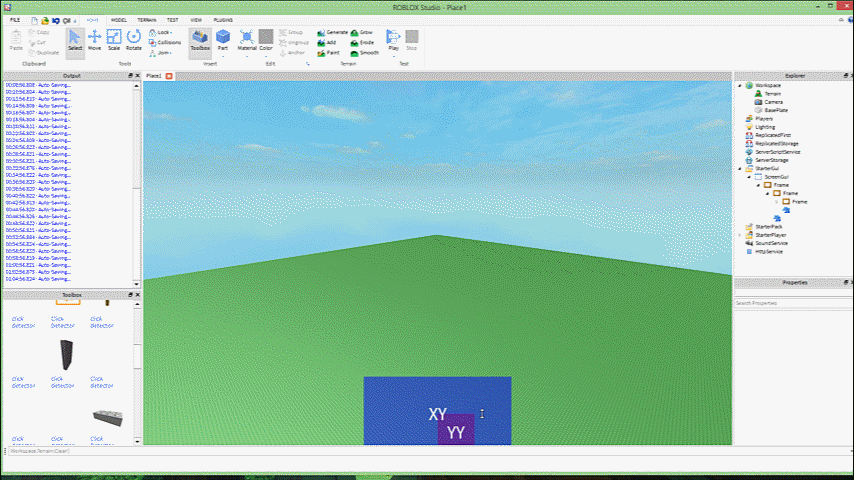Screen dimensions: 854x480
Task: Switch to the MODEL ribbon tab
Action: tap(119, 20)
